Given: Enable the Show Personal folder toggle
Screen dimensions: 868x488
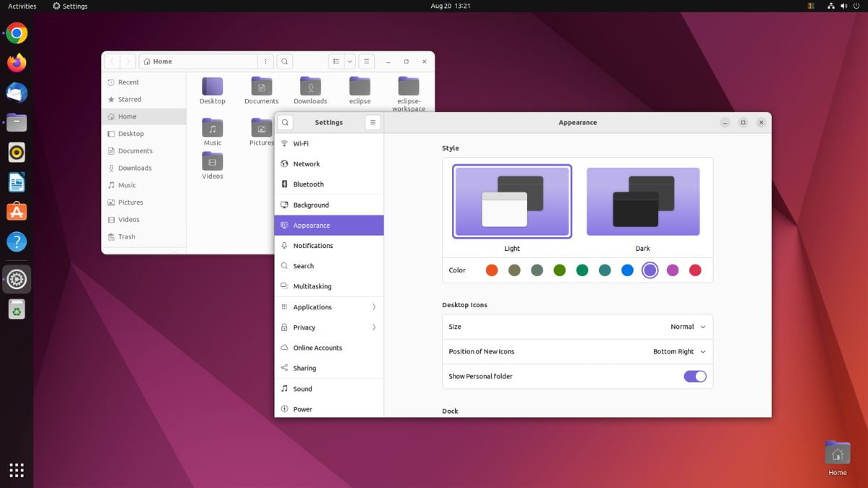Looking at the screenshot, I should [694, 376].
